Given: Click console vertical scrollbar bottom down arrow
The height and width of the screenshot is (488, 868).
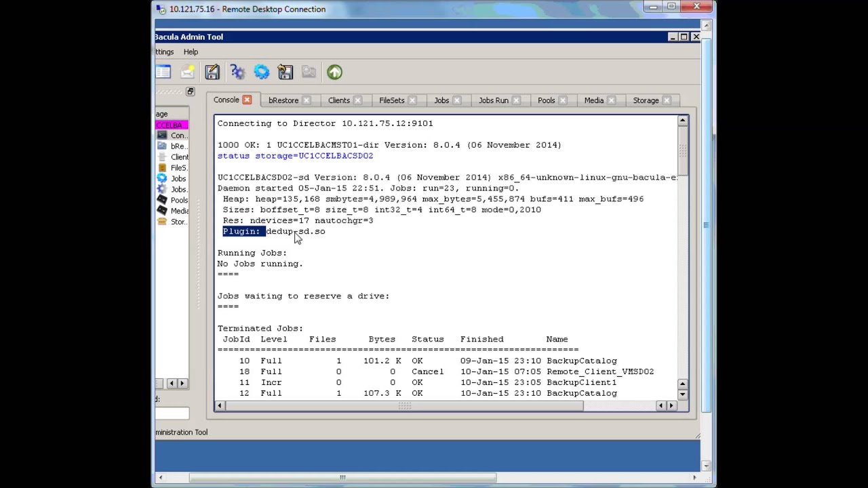Looking at the screenshot, I should pos(683,394).
